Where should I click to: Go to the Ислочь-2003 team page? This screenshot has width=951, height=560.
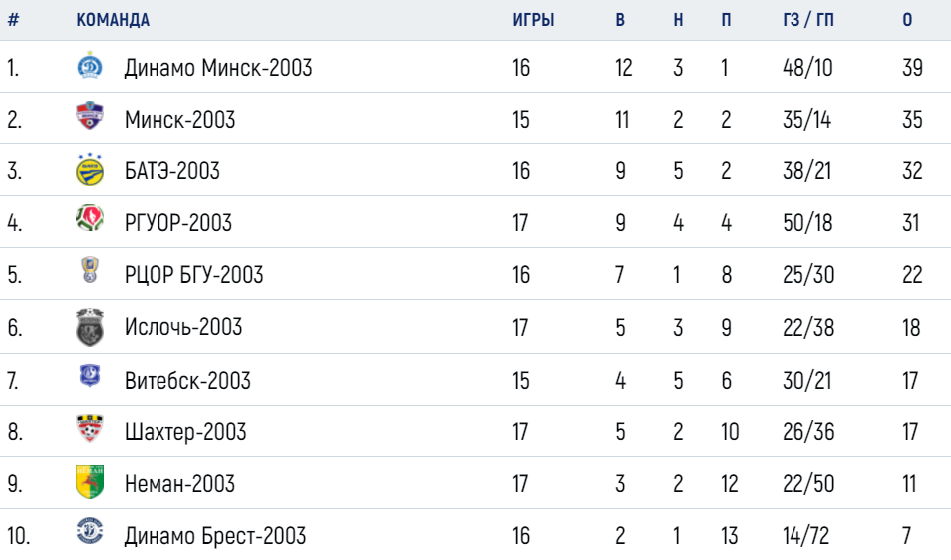coord(183,327)
